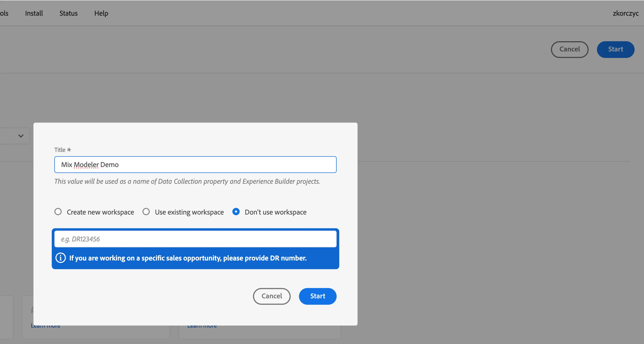
Task: Click Start button in the dialog
Action: coord(318,296)
